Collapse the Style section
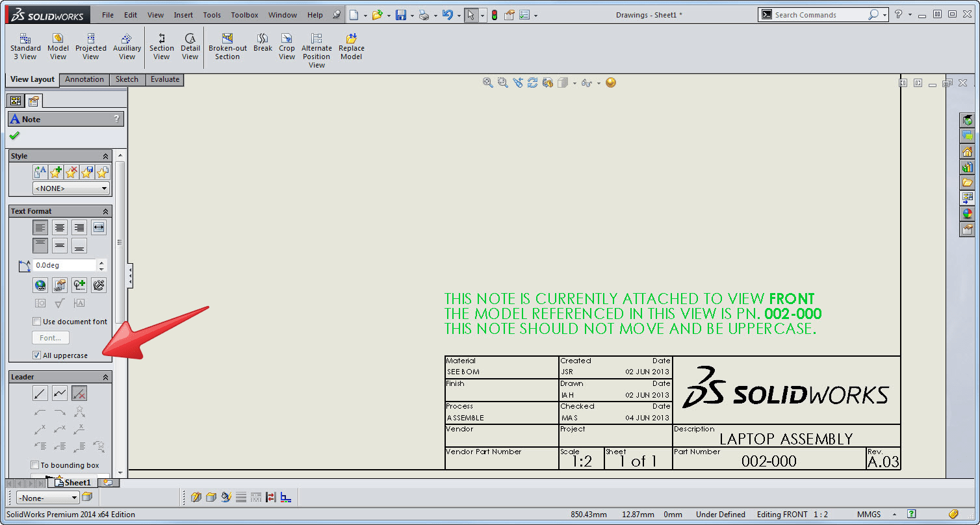The width and height of the screenshot is (980, 525). [x=105, y=156]
